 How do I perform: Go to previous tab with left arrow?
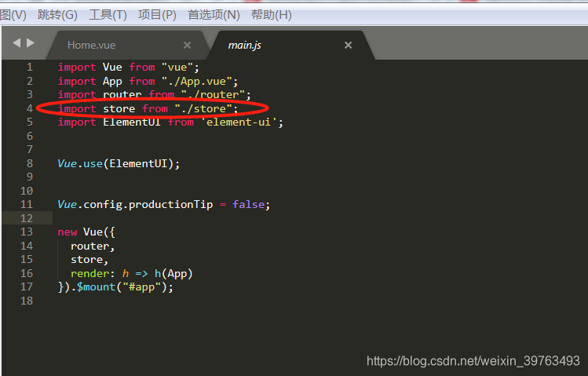(16, 42)
